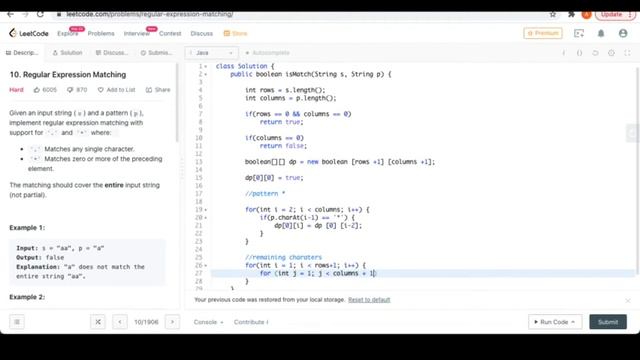Click the shuffle random problem icon
Image resolution: width=640 pixels, height=360 pixels.
coord(98,322)
